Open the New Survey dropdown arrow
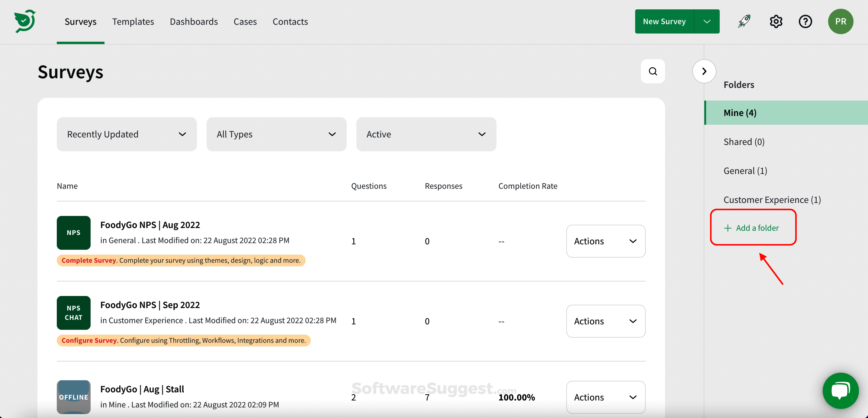The height and width of the screenshot is (418, 868). [707, 21]
